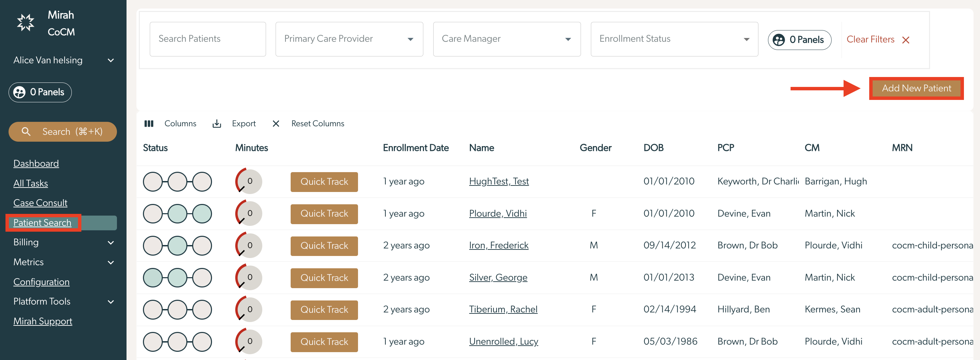
Task: Expand the Metrics section
Action: pyautogui.click(x=63, y=262)
